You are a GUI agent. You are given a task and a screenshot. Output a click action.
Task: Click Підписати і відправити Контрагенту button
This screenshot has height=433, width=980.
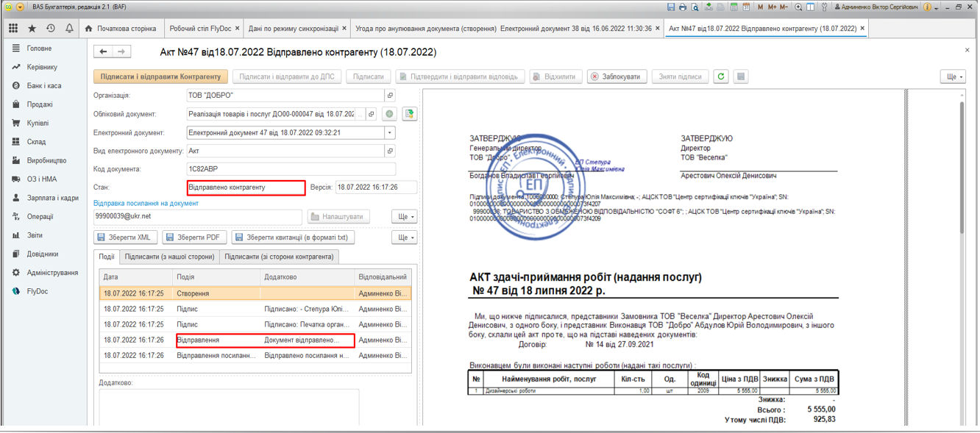(x=160, y=76)
